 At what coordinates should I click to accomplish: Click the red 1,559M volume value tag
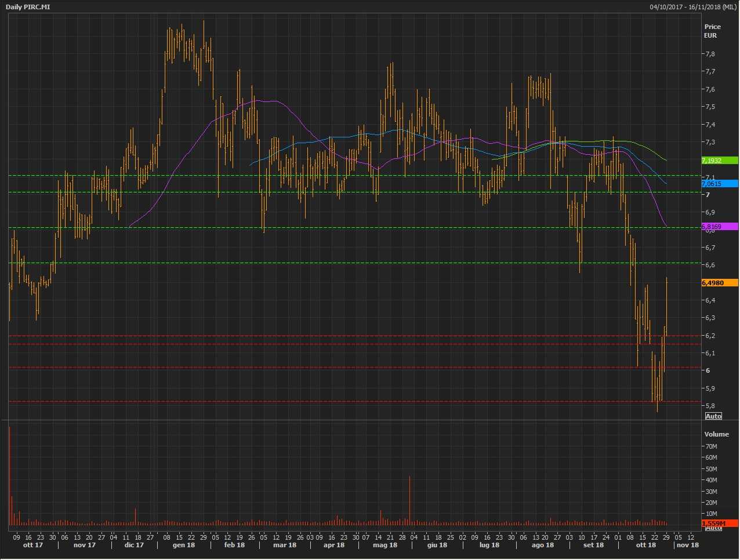coord(719,523)
